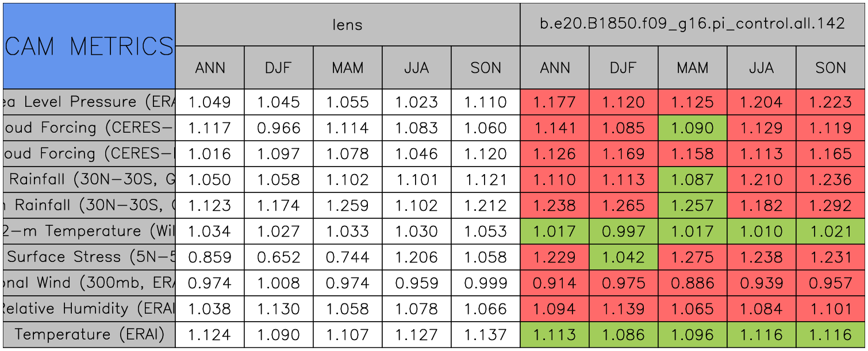Select the Relative Humidity row label

pos(89,308)
